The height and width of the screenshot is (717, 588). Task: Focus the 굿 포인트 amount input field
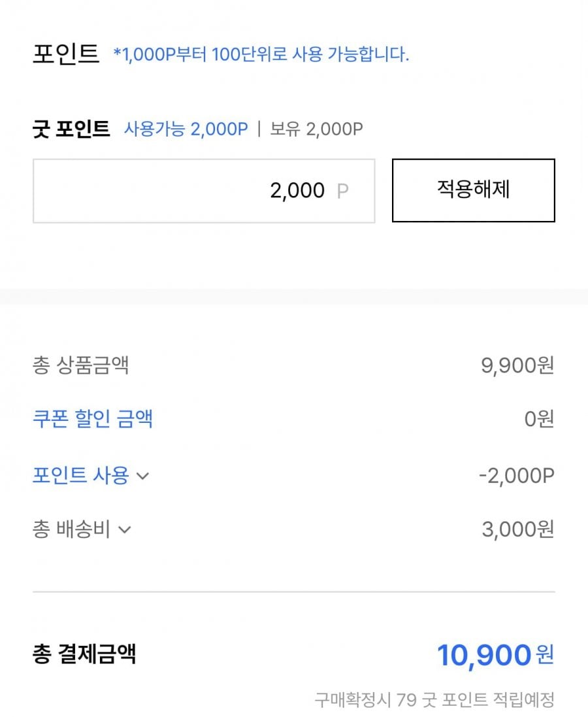(204, 191)
